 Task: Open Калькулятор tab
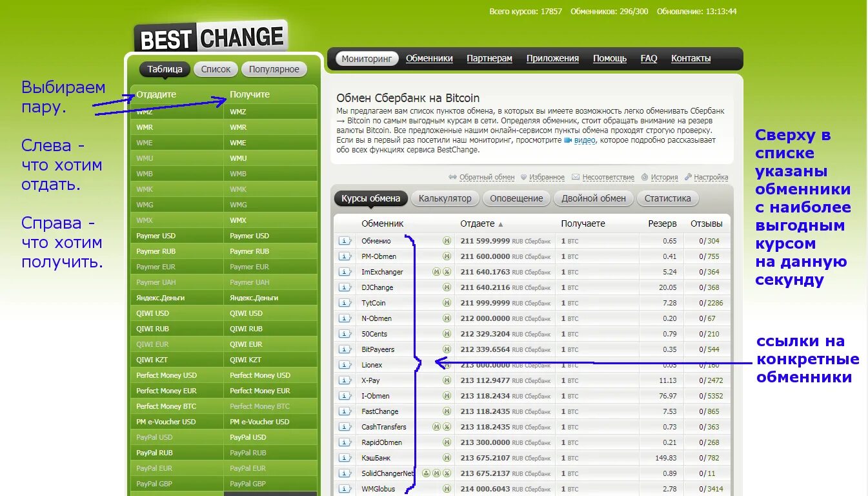(x=445, y=198)
